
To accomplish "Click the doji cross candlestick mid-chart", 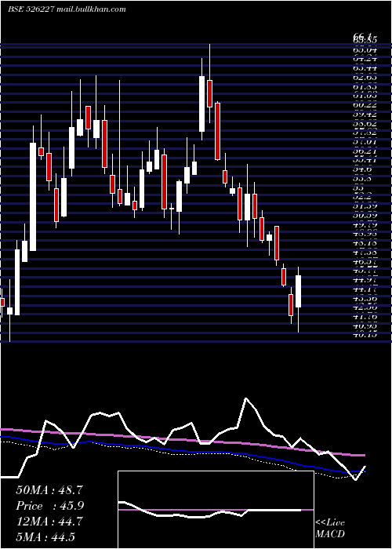I will pos(172,209).
